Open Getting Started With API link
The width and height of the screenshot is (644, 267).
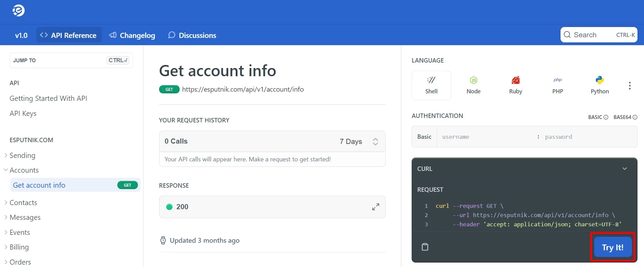48,98
